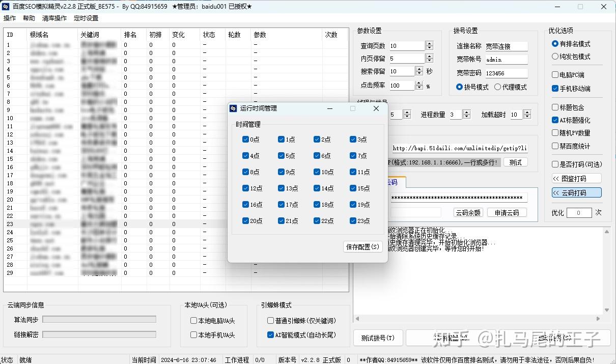616x364 pixels.
Task: Click the logo icon in 运行时间管理 dialog
Action: 234,108
